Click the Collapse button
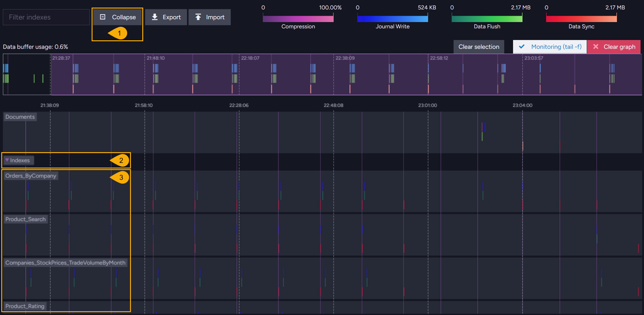Viewport: 644px width, 315px height. click(118, 17)
